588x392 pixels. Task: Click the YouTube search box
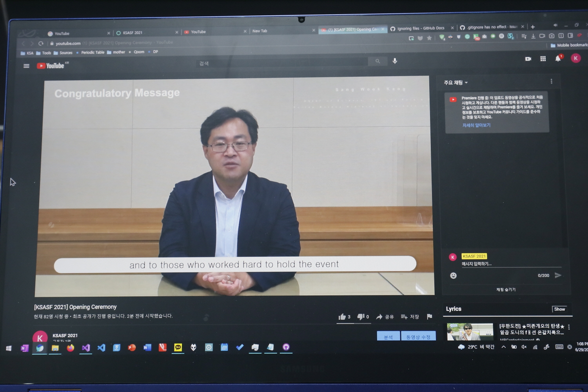282,63
